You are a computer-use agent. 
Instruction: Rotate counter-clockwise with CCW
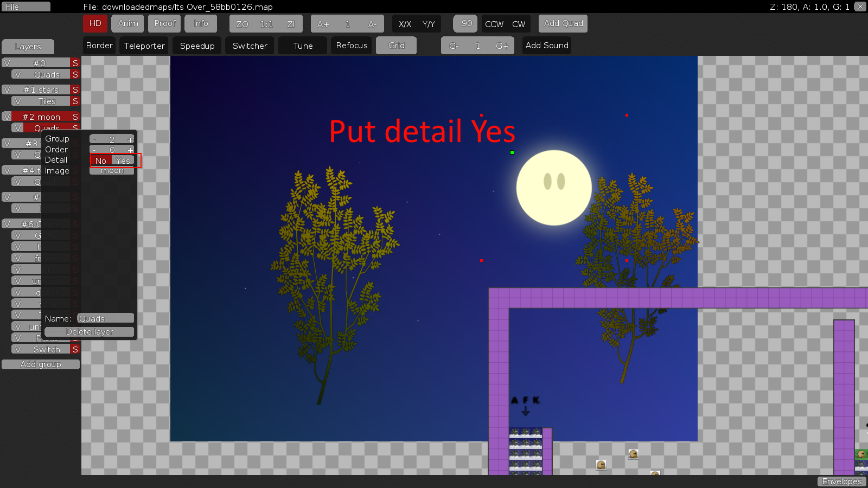[x=494, y=24]
